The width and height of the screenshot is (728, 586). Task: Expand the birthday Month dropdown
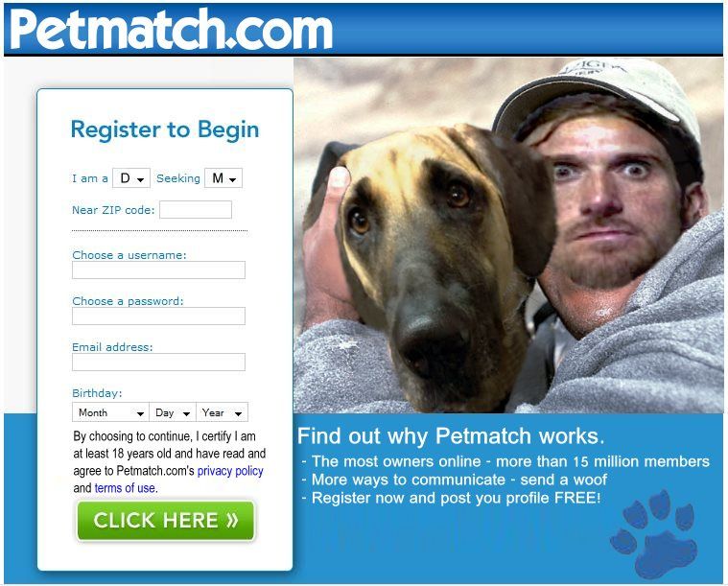pos(110,412)
